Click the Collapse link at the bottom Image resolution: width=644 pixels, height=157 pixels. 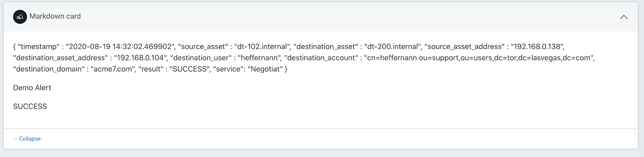tap(30, 139)
